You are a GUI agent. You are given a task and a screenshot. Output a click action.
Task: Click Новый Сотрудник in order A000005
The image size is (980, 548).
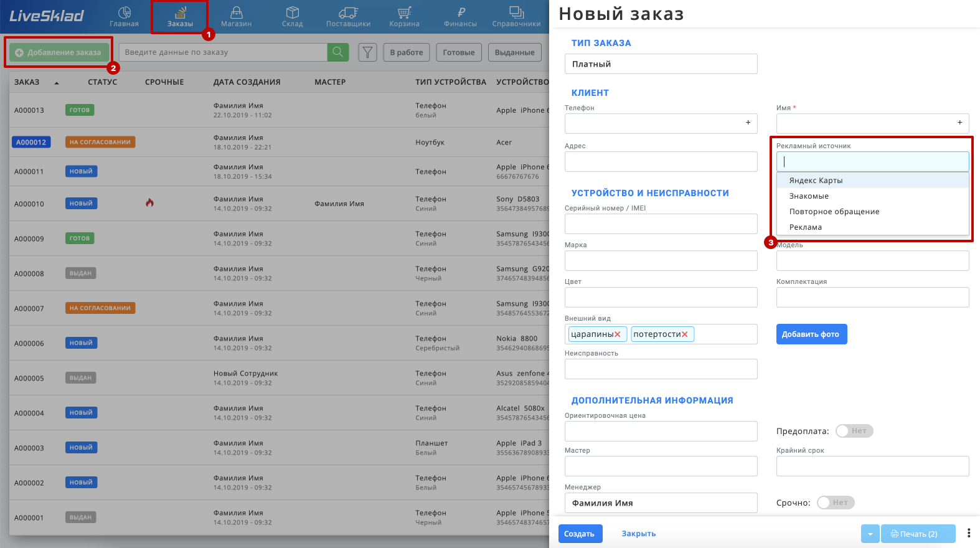coord(246,374)
